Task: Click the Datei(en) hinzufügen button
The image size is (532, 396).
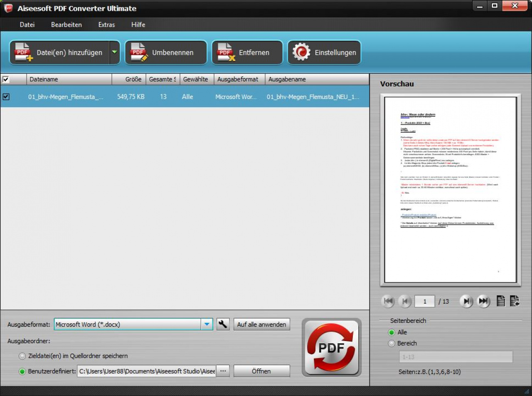Action: point(59,52)
